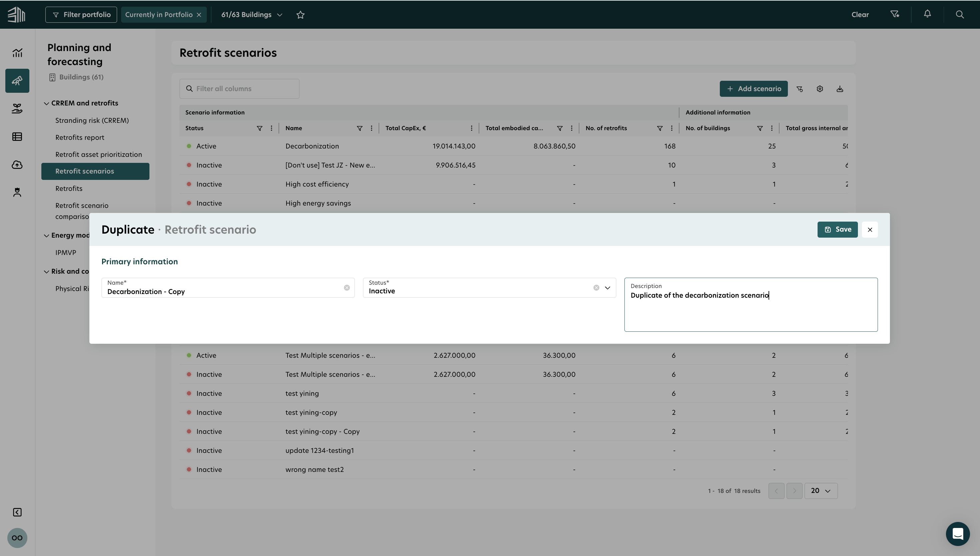Open the notifications bell
Screen dimensions: 980x556
[x=927, y=14]
